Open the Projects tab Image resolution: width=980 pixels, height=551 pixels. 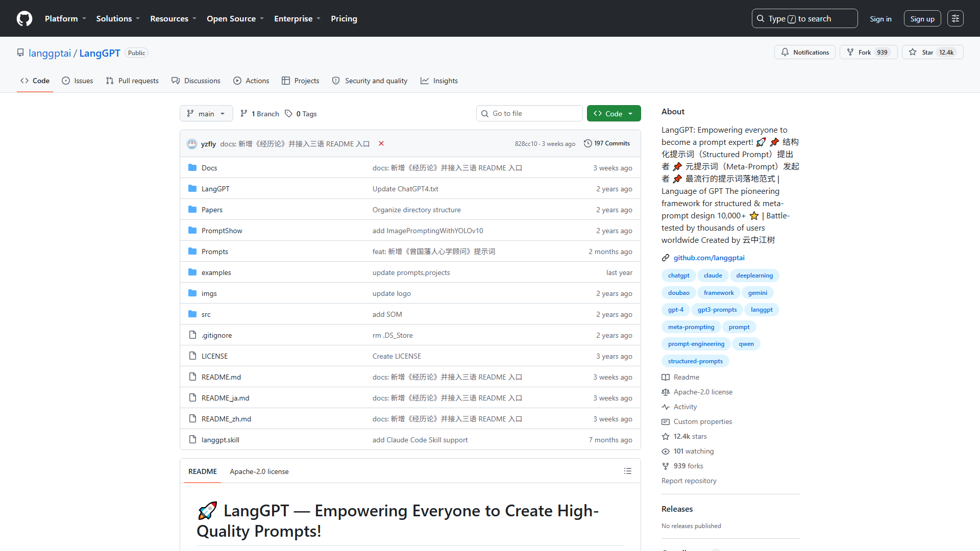300,81
